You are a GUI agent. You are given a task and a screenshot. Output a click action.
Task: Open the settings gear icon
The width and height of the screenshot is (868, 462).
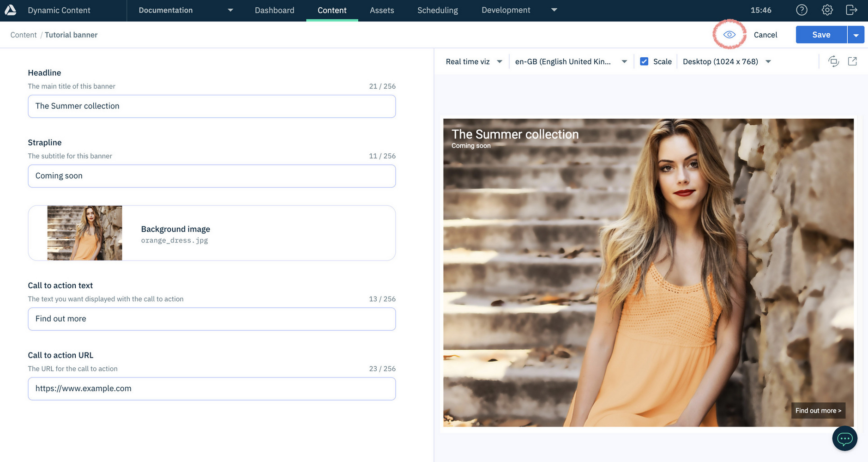827,10
